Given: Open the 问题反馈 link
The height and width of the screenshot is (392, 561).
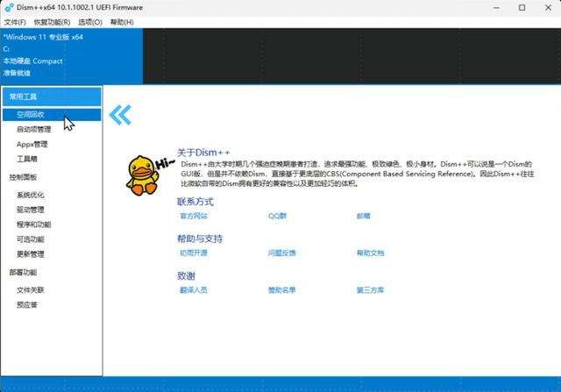Looking at the screenshot, I should coord(282,253).
